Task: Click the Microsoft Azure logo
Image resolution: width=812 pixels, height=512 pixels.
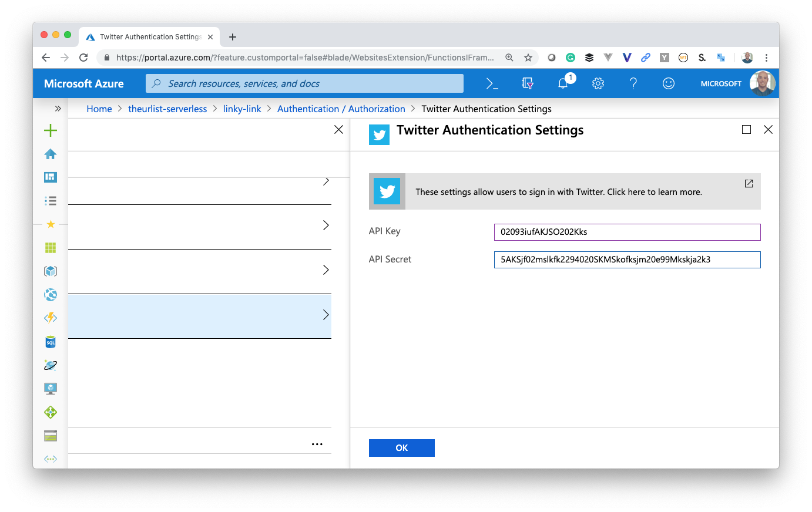Action: click(x=84, y=83)
